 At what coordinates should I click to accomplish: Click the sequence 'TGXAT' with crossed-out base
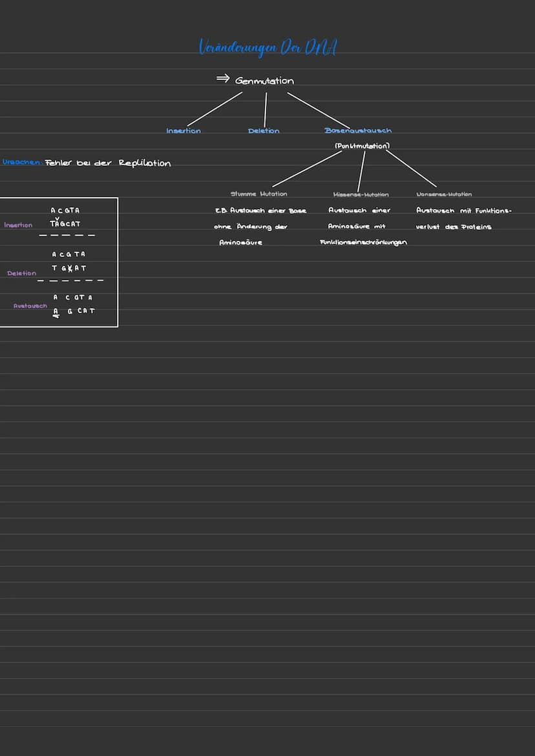pyautogui.click(x=69, y=268)
